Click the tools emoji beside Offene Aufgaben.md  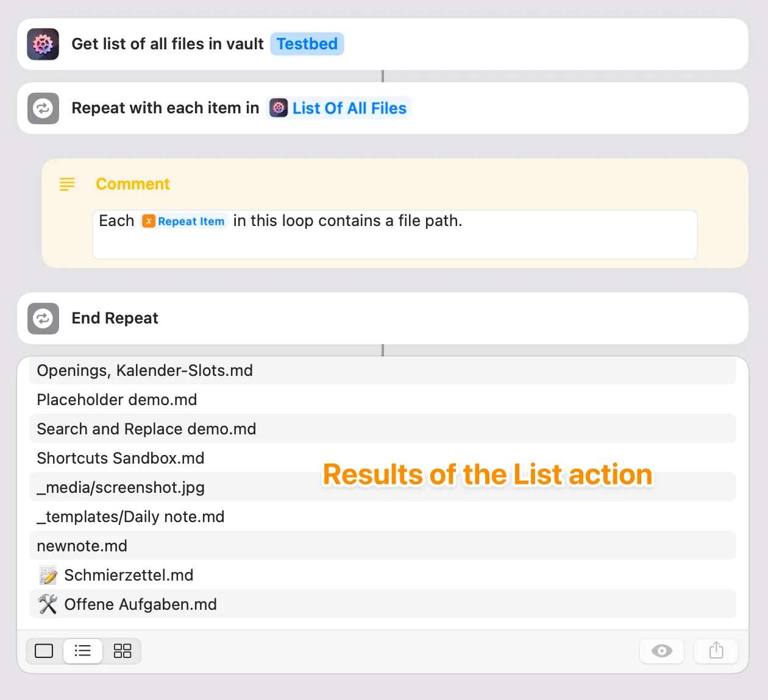click(48, 604)
